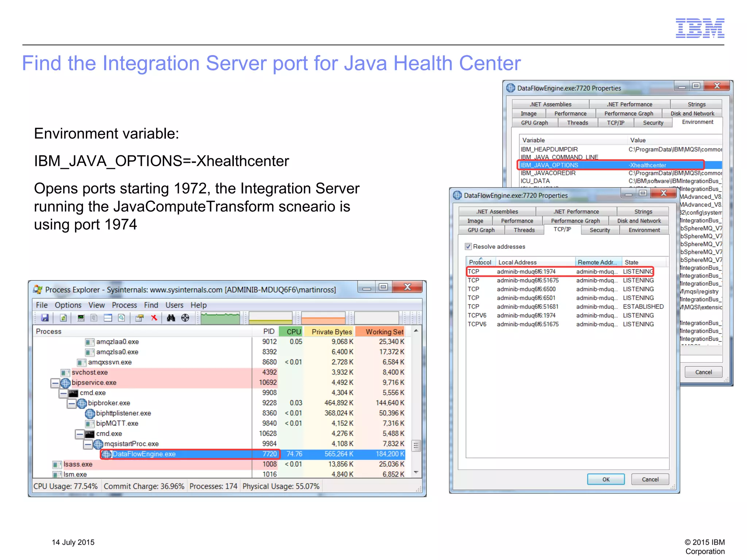Click the yellow commit history mini graph
Image resolution: width=747 pixels, height=560 pixels.
click(x=270, y=318)
